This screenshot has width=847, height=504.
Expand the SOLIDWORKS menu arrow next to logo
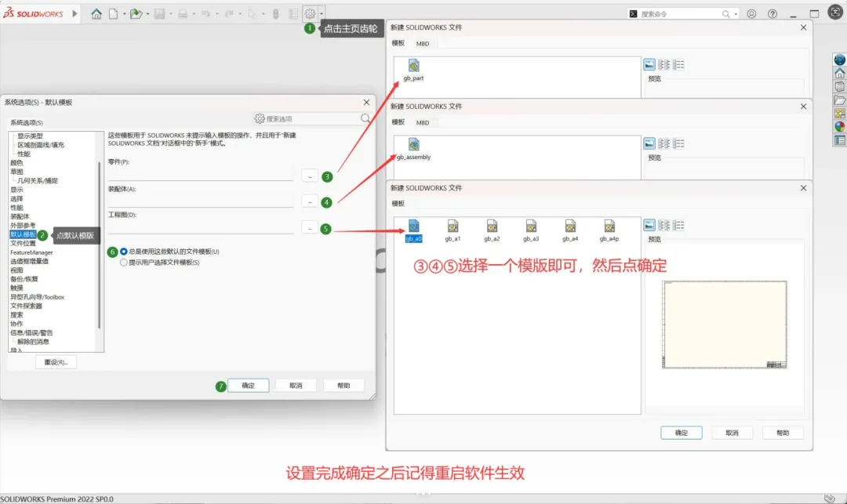click(x=75, y=13)
